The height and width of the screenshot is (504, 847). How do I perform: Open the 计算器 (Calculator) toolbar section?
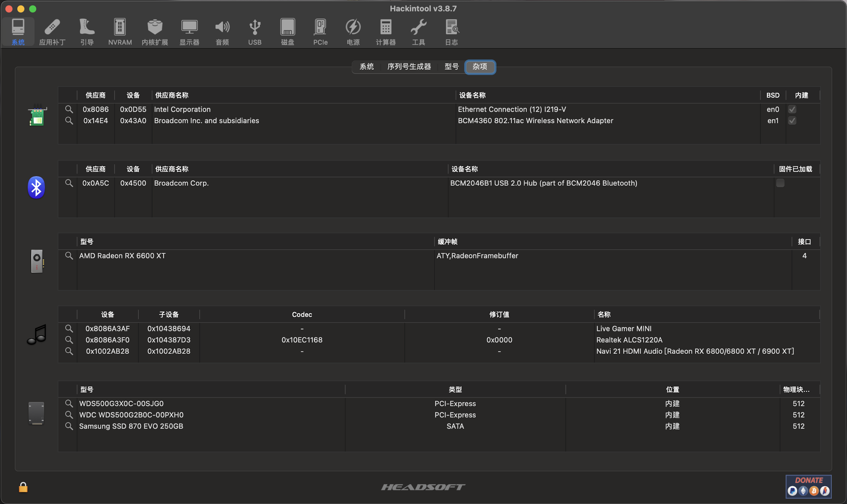pyautogui.click(x=386, y=32)
